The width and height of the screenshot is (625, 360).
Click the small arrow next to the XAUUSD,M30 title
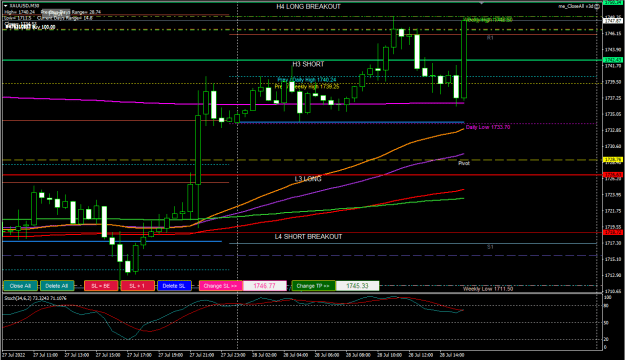coord(6,6)
